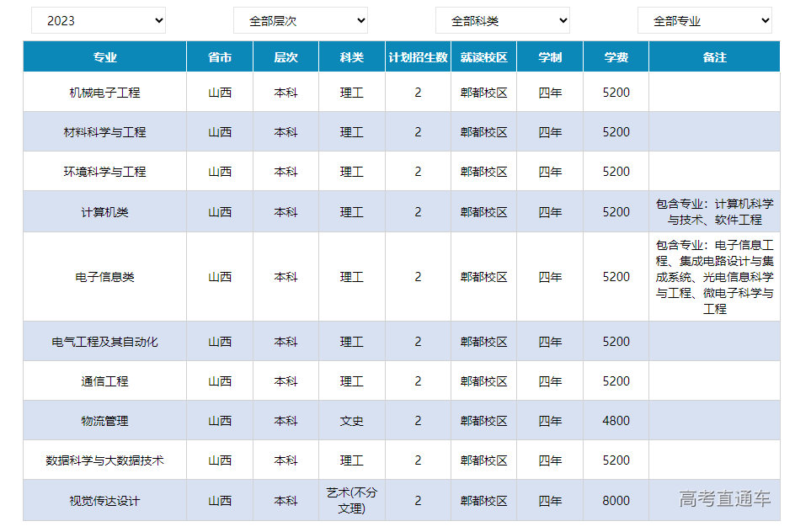
Task: Click the 备注 column header
Action: tap(714, 57)
